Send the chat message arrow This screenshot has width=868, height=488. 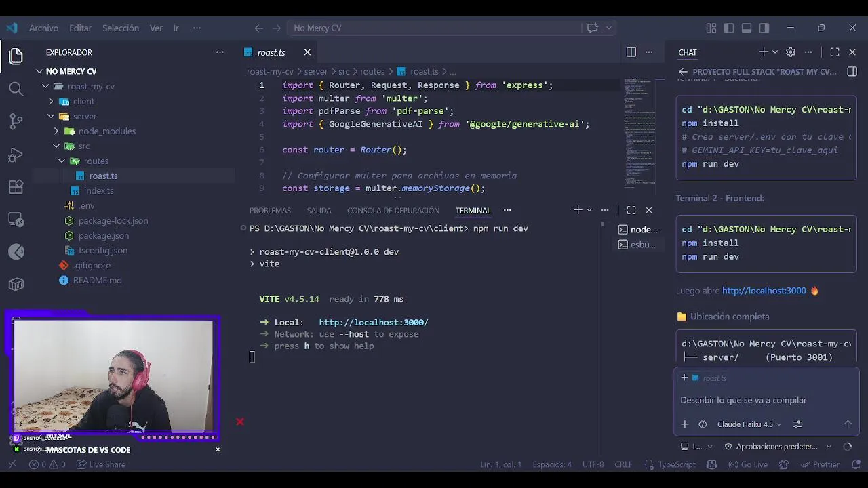point(848,424)
